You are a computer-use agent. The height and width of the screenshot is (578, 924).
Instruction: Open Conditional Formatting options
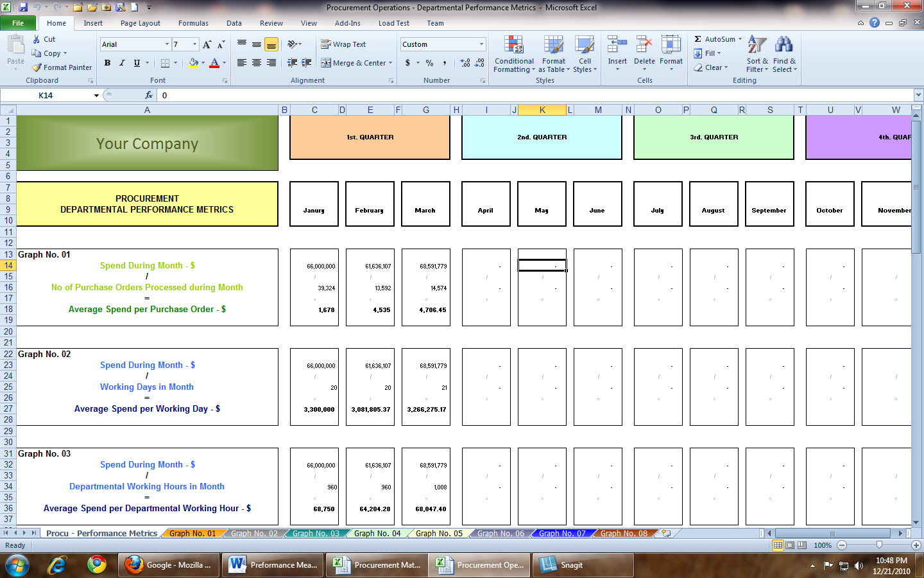[x=513, y=55]
